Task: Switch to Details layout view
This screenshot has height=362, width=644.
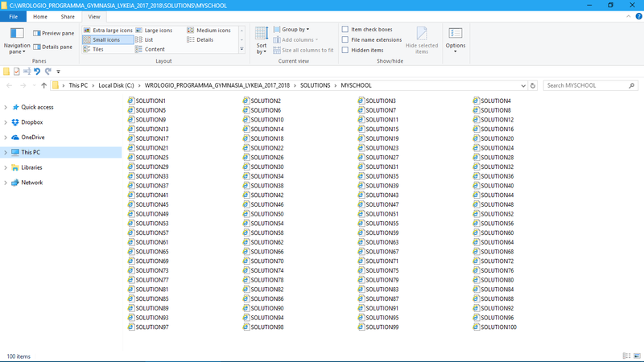Action: (201, 39)
